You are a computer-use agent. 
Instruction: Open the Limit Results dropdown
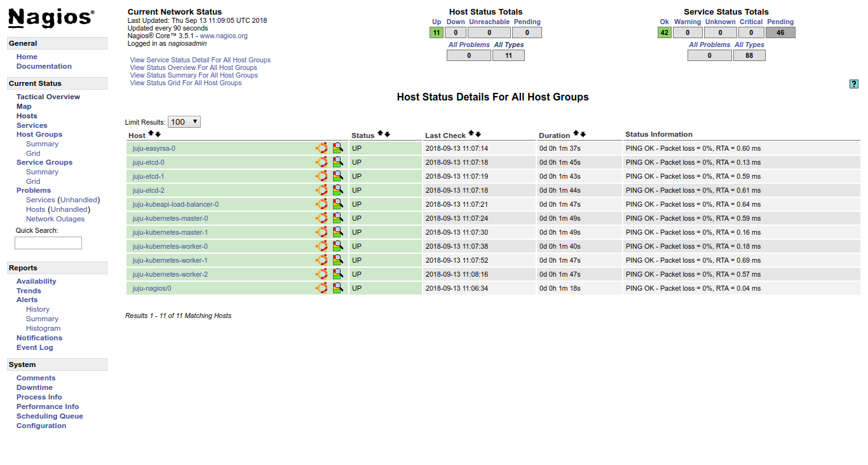(x=184, y=121)
